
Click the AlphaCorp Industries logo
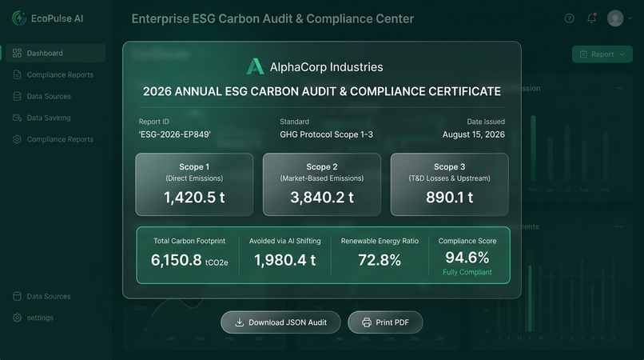[255, 66]
